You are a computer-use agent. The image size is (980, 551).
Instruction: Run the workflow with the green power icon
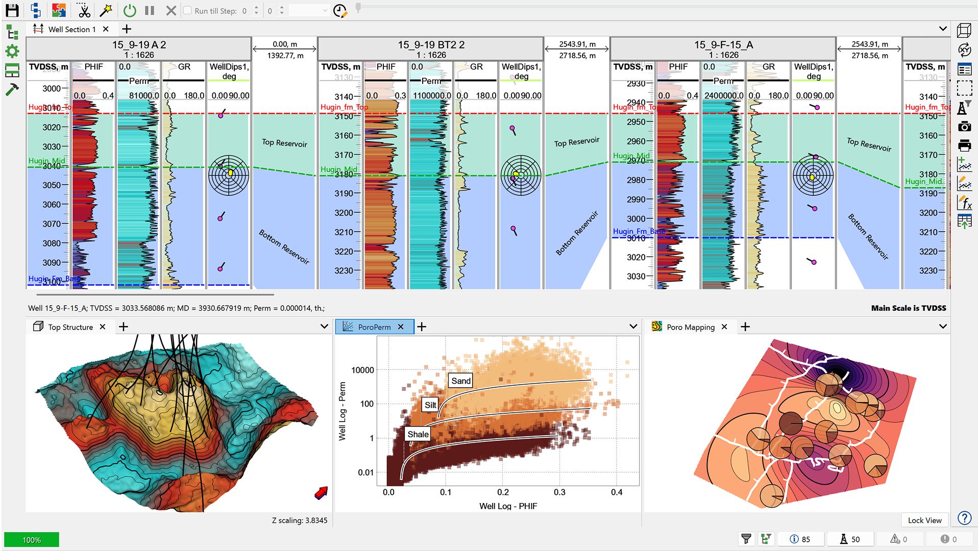[129, 10]
